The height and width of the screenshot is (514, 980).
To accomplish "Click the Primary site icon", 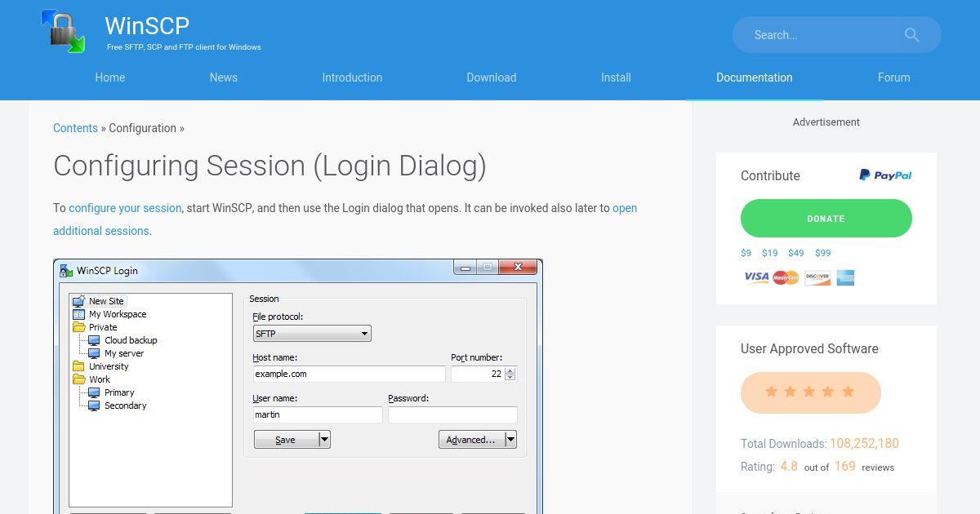I will click(94, 392).
